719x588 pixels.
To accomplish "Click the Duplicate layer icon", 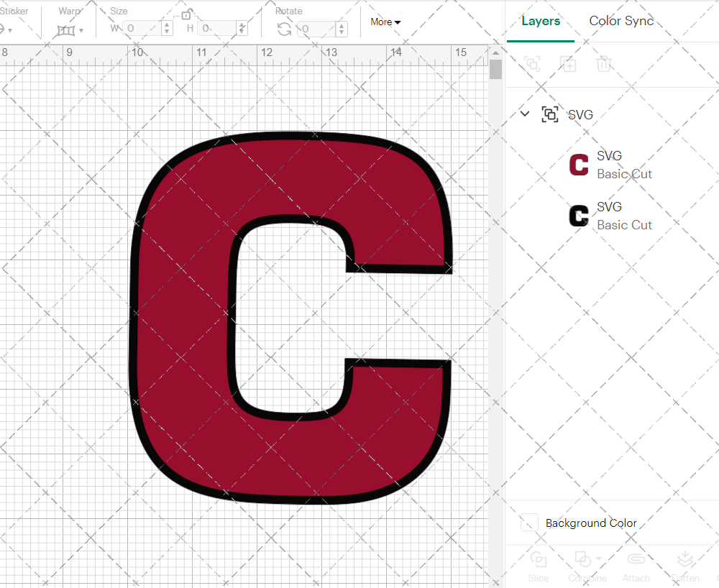I will [x=568, y=64].
